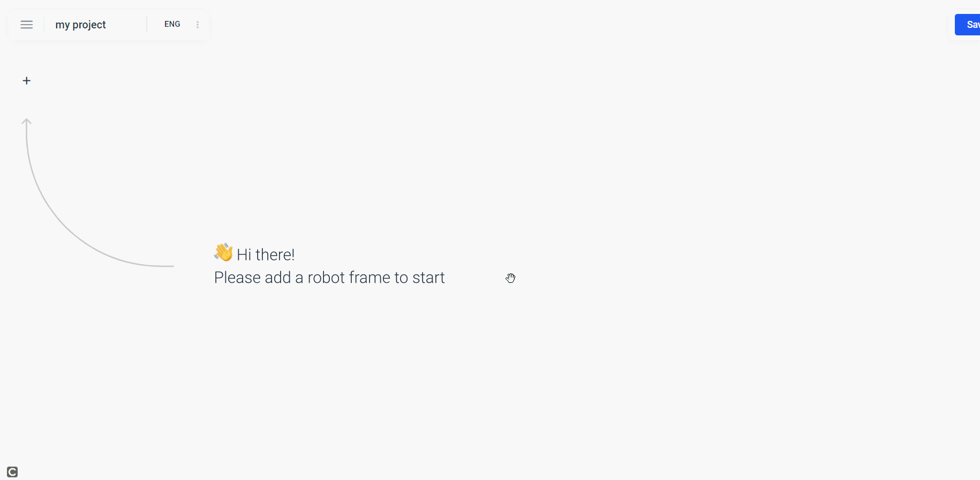This screenshot has height=480, width=980.
Task: Click the word "start" in the hint
Action: (428, 277)
